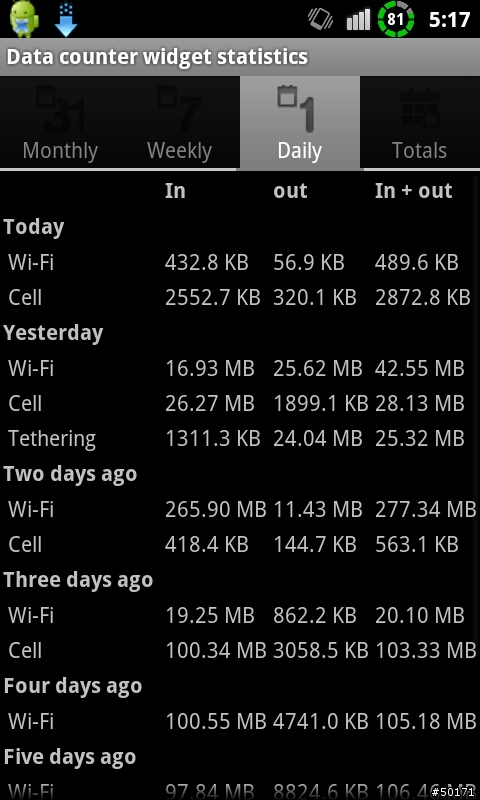The width and height of the screenshot is (480, 800).
Task: Tap the In + out column header
Action: (x=414, y=191)
